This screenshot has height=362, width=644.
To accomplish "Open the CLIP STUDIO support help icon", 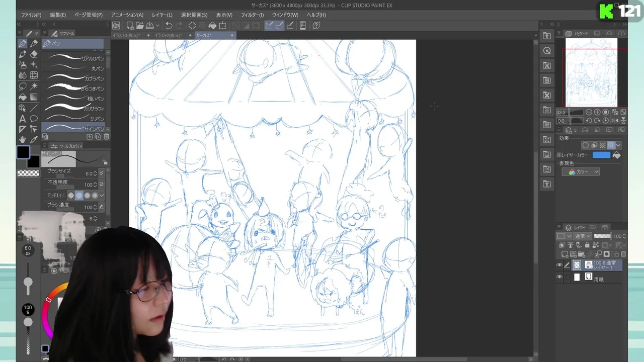I will click(316, 26).
